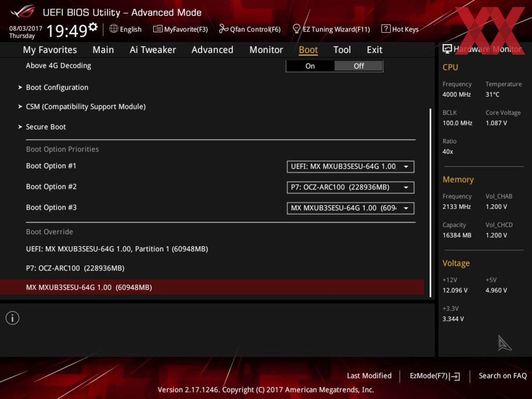Expand CSM (Compatibility Support Module) submenu
This screenshot has width=532, height=399.
(86, 106)
